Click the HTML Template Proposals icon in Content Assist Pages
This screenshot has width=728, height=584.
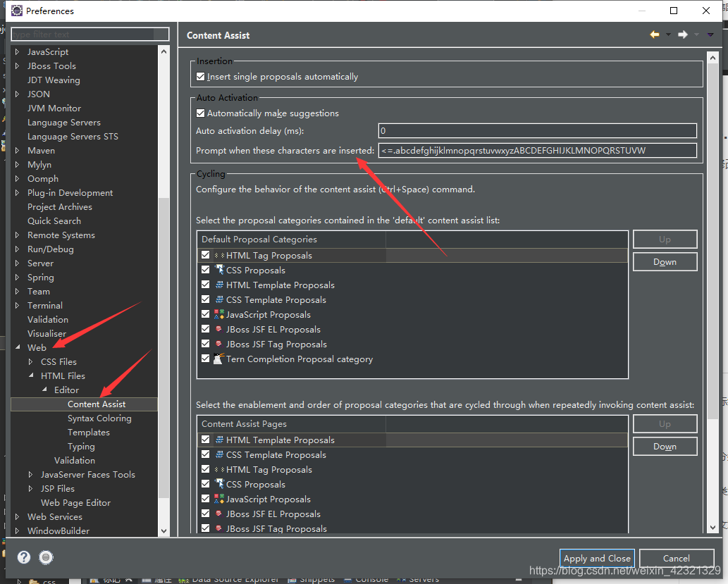click(x=219, y=440)
